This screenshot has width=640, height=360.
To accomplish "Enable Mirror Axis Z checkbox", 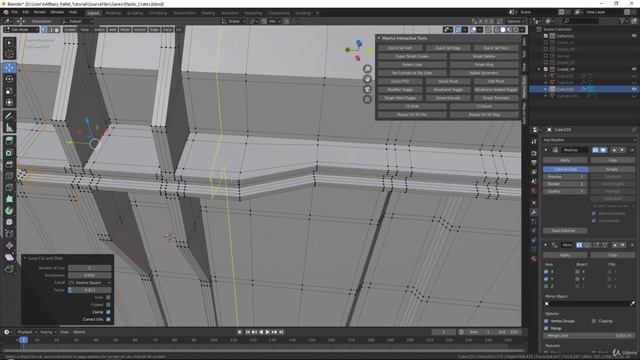I will [x=546, y=287].
